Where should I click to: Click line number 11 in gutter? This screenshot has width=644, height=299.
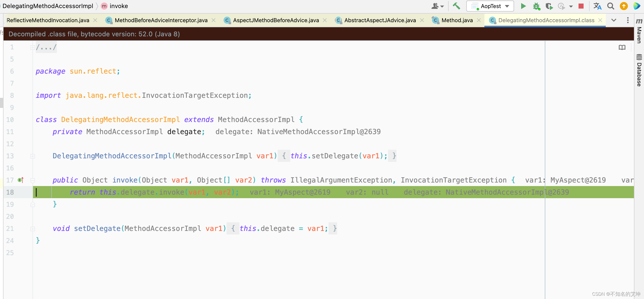click(10, 132)
